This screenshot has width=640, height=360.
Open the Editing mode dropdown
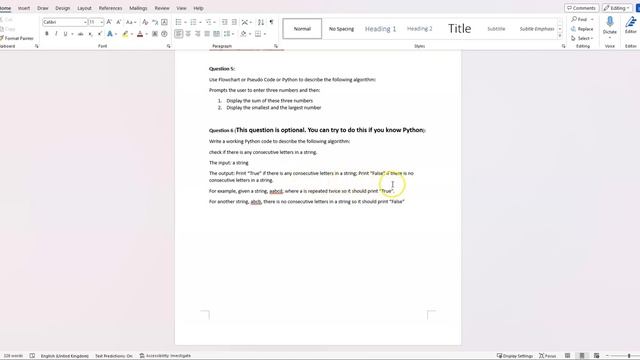coord(616,8)
